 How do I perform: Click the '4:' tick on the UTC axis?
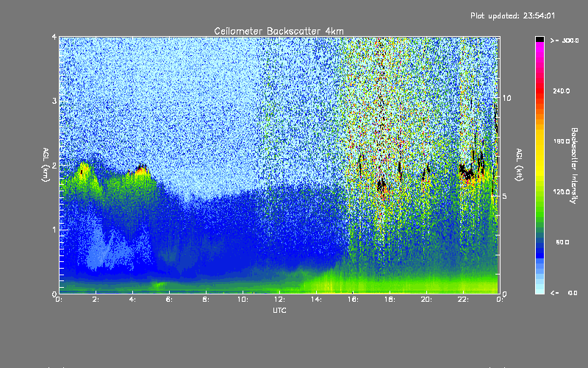click(133, 300)
